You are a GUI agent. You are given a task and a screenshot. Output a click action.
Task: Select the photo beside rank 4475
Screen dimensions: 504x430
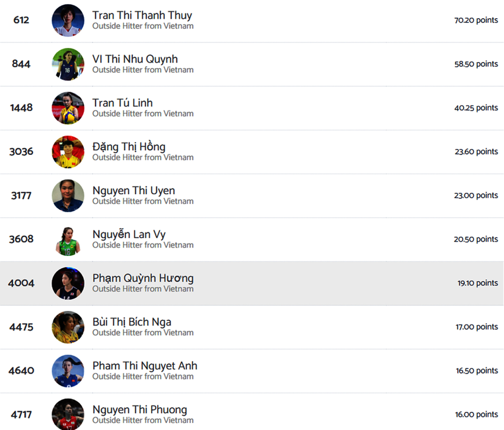(x=68, y=327)
